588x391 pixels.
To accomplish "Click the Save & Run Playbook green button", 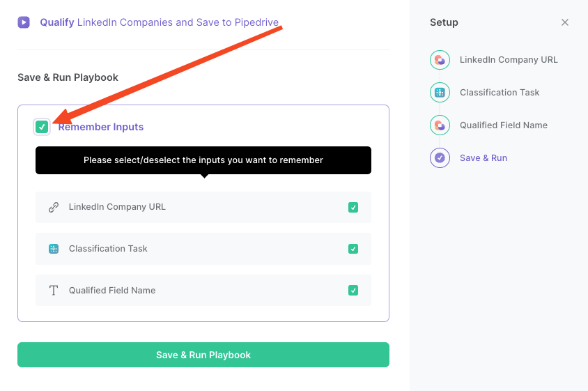I will point(203,355).
